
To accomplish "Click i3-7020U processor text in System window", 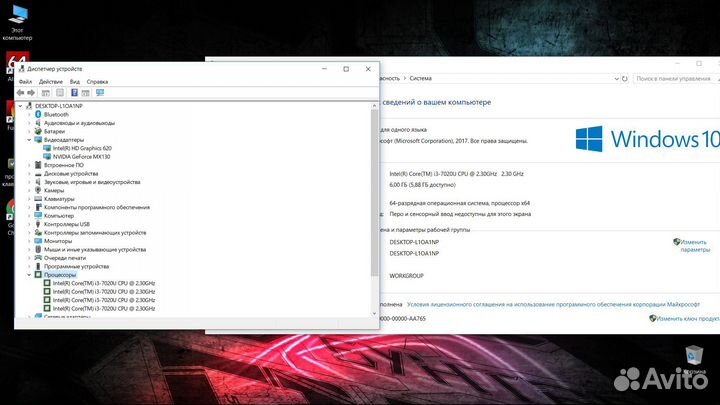I will click(456, 174).
